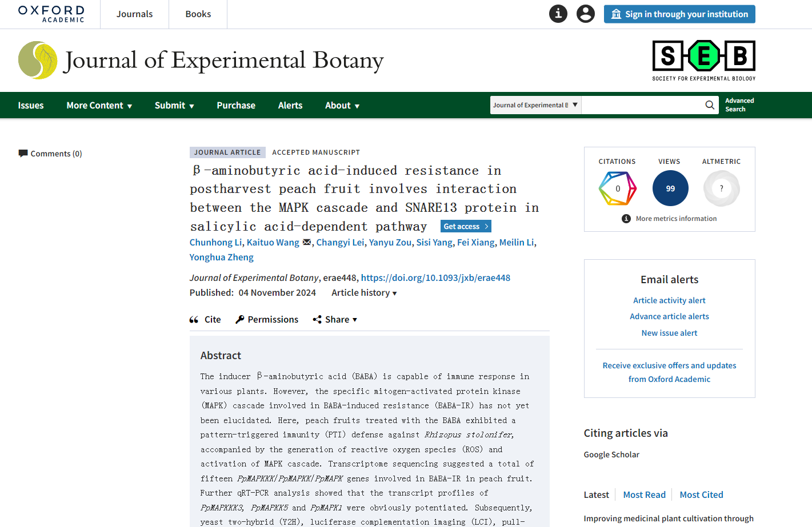
Task: Click the Get access button
Action: (466, 226)
